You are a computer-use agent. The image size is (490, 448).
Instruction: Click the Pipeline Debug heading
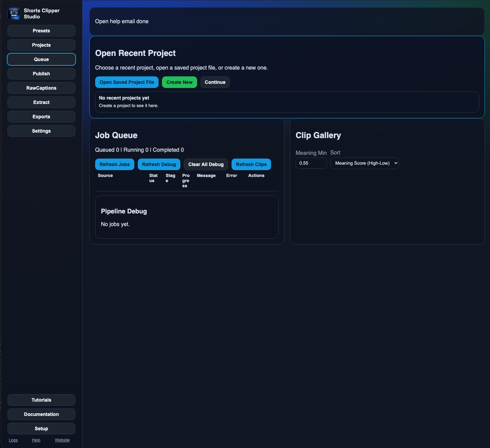click(x=124, y=211)
